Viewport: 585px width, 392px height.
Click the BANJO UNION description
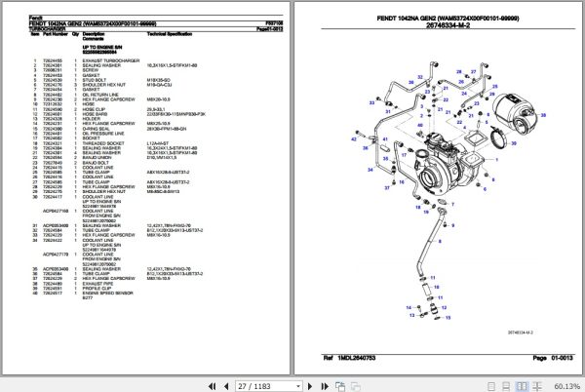(97, 157)
